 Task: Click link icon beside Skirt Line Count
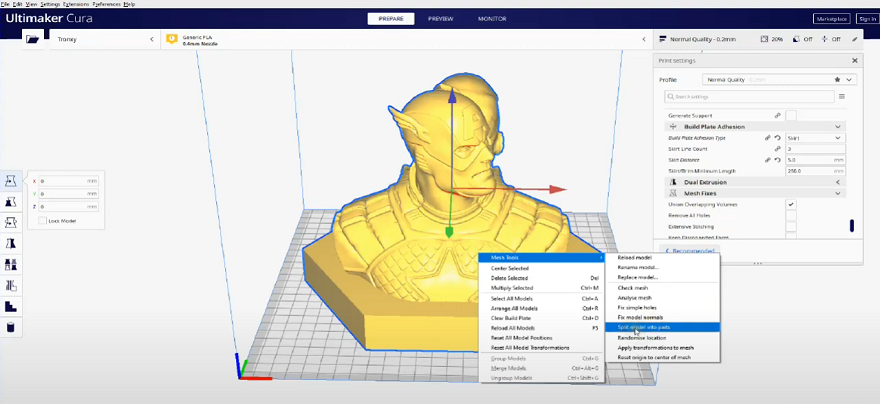(777, 149)
